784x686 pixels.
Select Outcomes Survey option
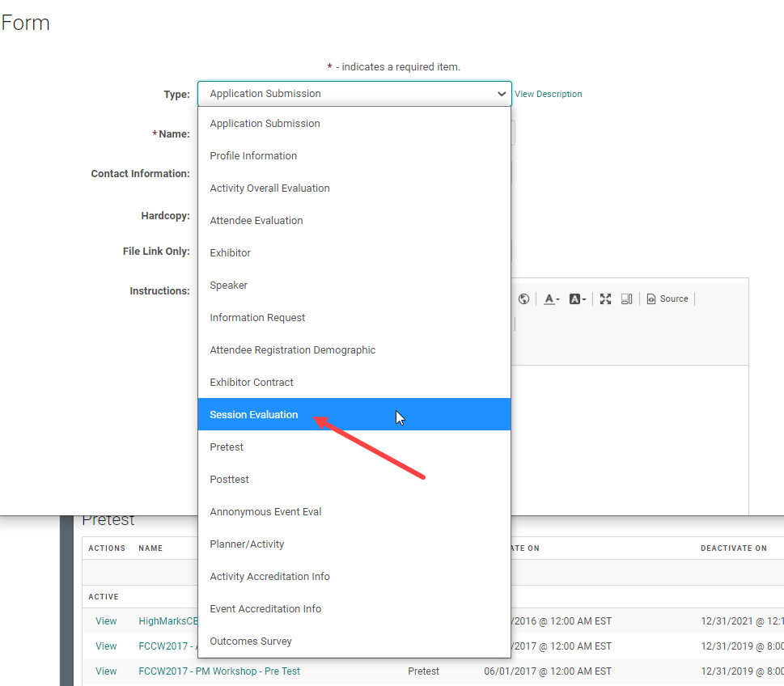click(x=251, y=642)
